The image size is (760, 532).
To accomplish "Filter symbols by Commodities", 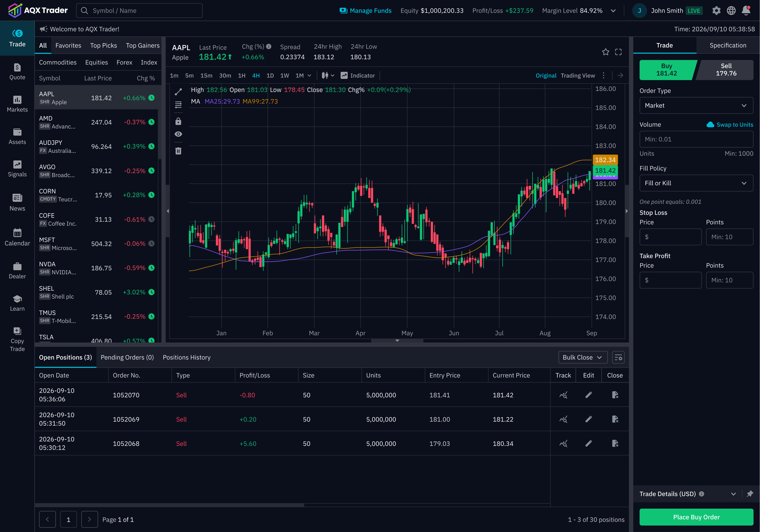I will (x=58, y=62).
